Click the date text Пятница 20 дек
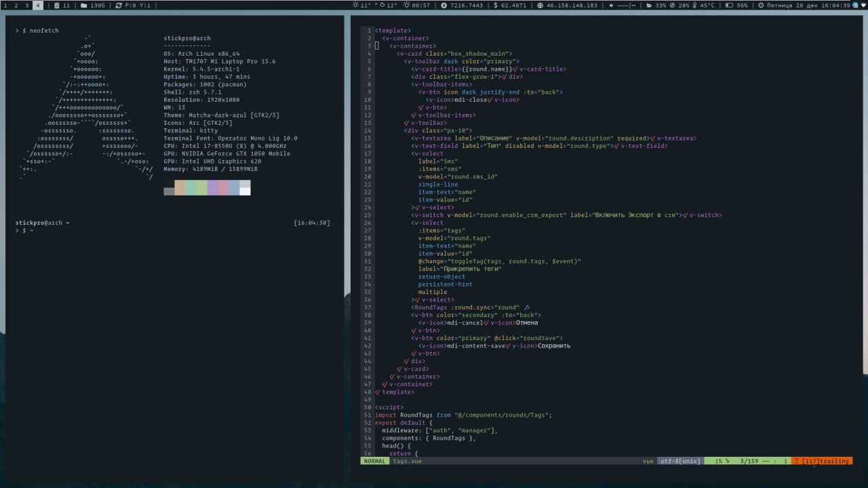 click(793, 5)
